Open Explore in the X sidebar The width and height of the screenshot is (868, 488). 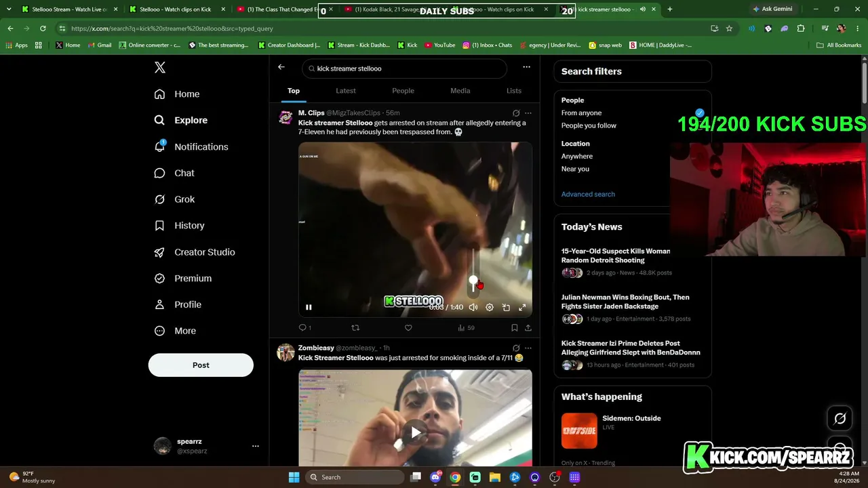tap(180, 120)
